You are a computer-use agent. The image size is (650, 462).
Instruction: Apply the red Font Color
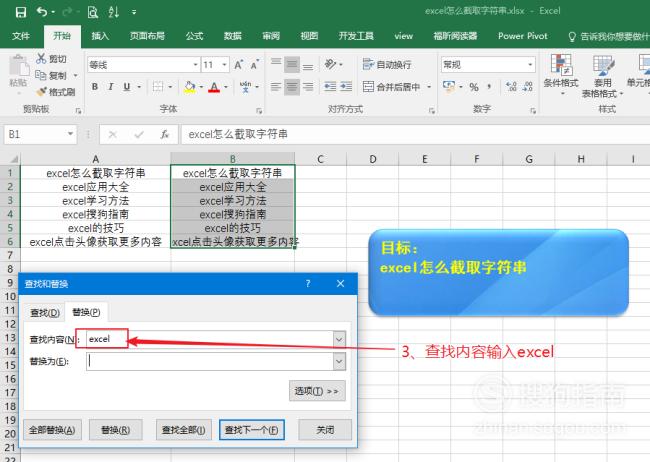[x=214, y=87]
